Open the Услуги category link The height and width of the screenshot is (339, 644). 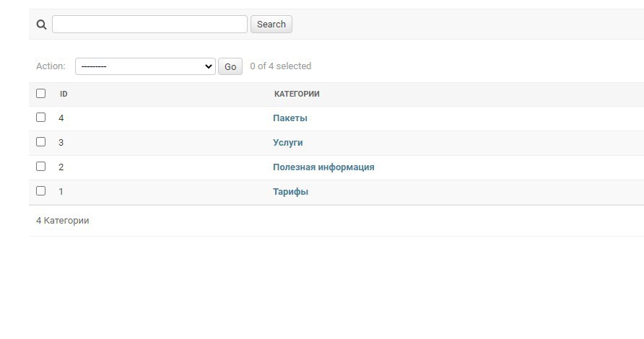click(x=287, y=143)
